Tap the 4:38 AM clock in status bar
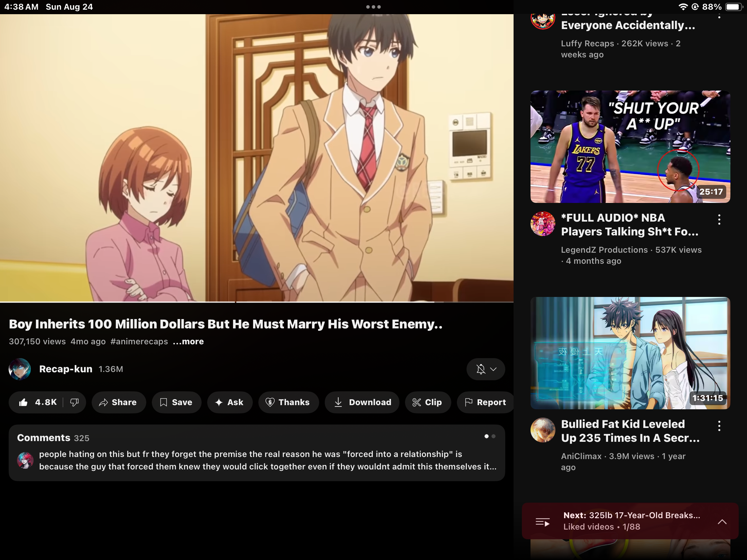The image size is (747, 560). [21, 7]
